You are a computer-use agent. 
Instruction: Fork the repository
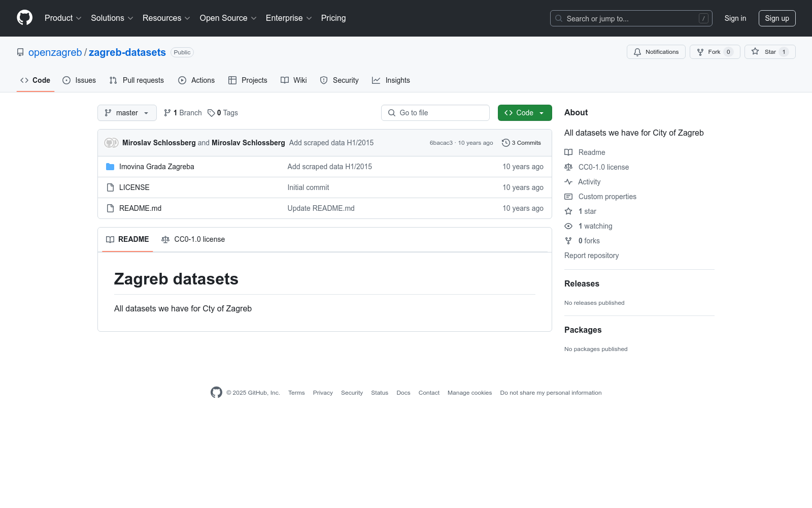point(715,52)
